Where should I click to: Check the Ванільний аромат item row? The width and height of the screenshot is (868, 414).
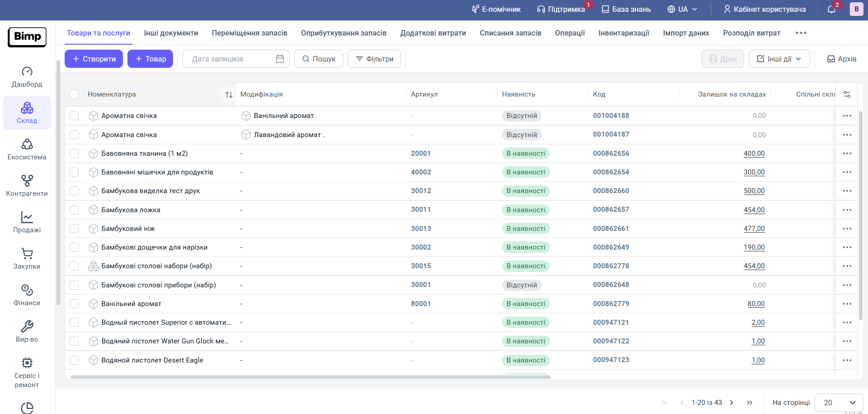pyautogui.click(x=74, y=304)
